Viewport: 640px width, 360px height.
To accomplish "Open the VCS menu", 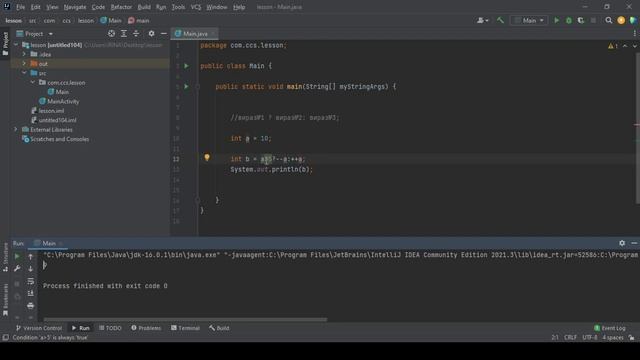I will (196, 7).
